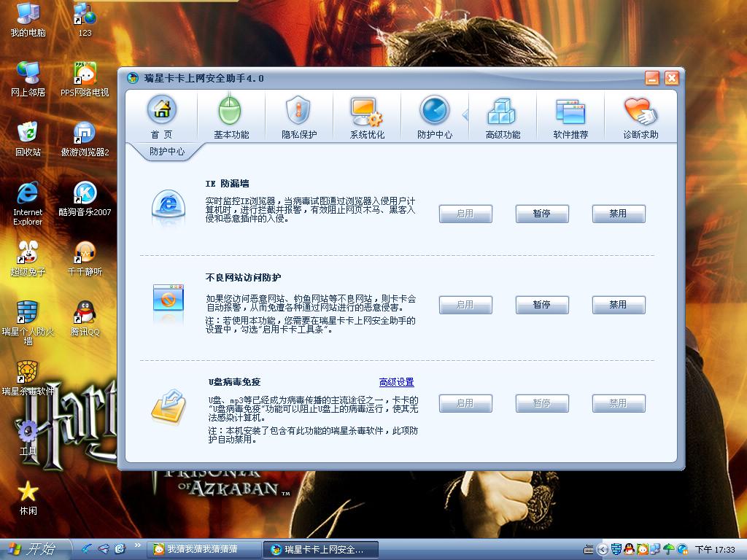
Task: Close the 瑞星卡卡上网安全助手 window
Action: click(x=672, y=77)
